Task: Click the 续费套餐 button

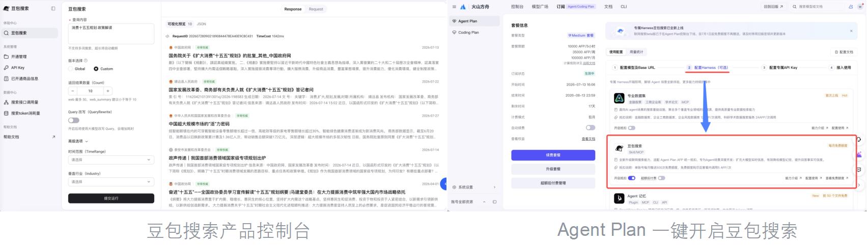Action: pos(553,155)
